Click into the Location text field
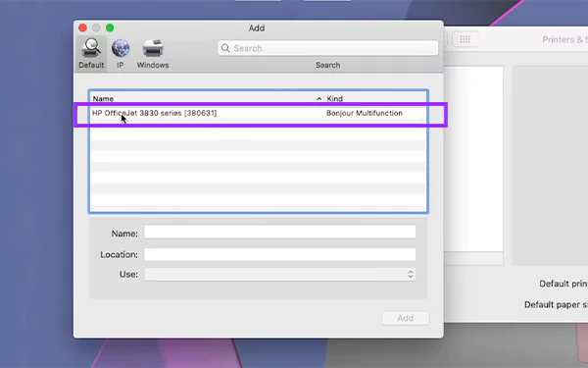The width and height of the screenshot is (588, 368). tap(279, 254)
